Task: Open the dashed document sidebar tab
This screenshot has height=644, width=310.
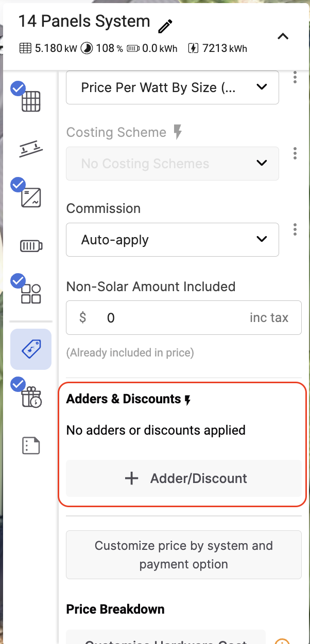Action: pyautogui.click(x=31, y=445)
